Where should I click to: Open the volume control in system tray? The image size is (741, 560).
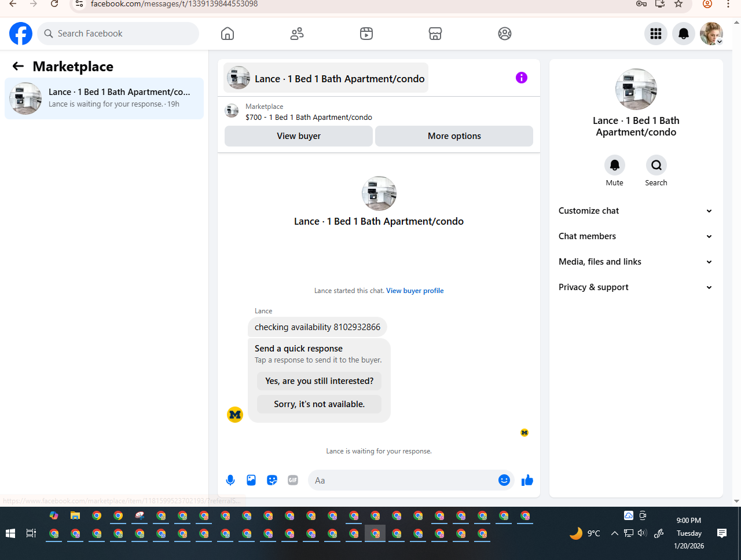(642, 533)
